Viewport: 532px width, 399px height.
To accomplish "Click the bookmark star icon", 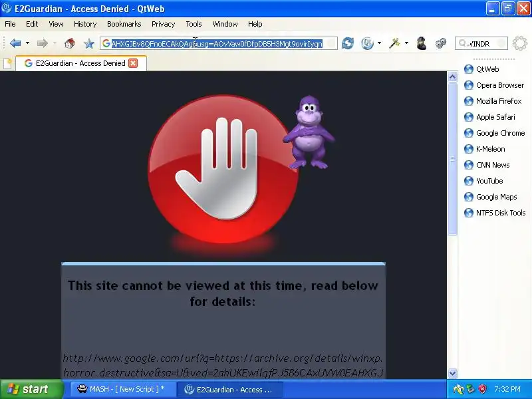I will (89, 43).
